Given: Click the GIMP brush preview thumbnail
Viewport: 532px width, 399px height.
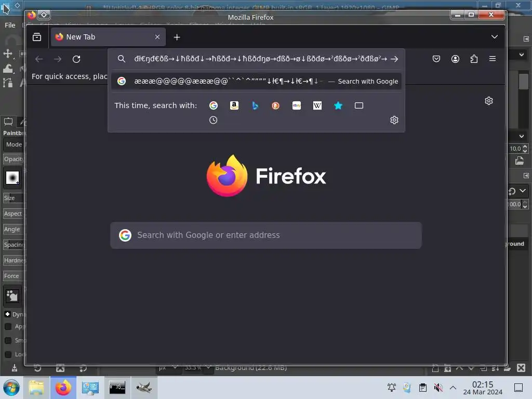Looking at the screenshot, I should (12, 178).
